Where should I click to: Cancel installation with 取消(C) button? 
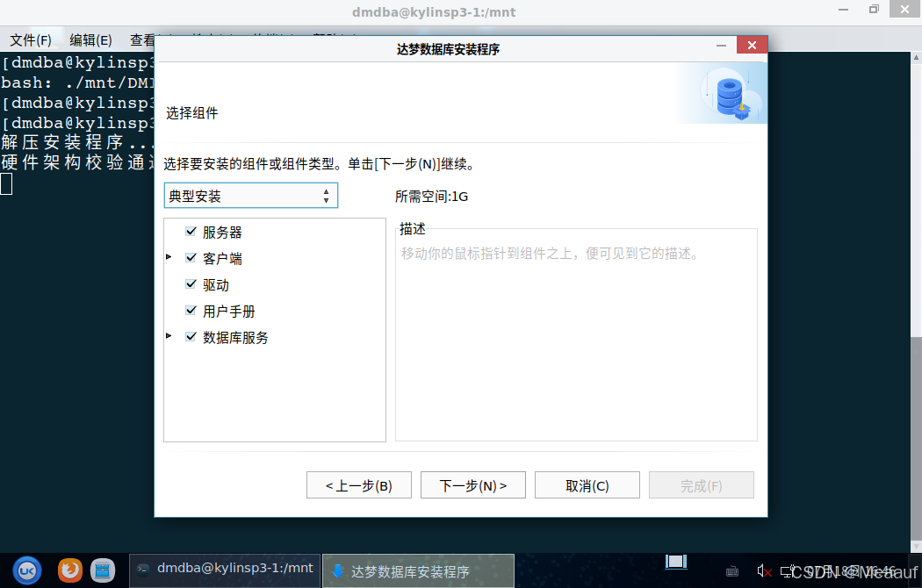tap(587, 485)
